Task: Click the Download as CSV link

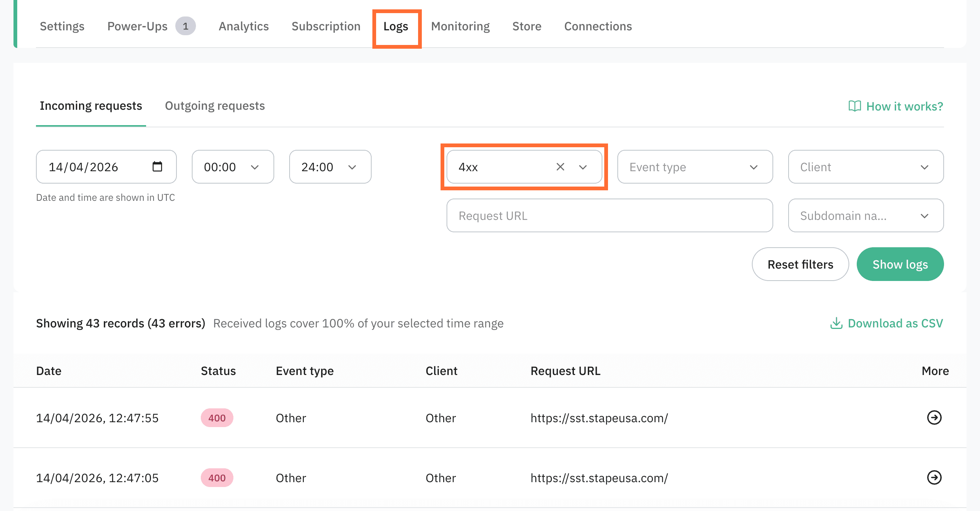Action: (895, 323)
